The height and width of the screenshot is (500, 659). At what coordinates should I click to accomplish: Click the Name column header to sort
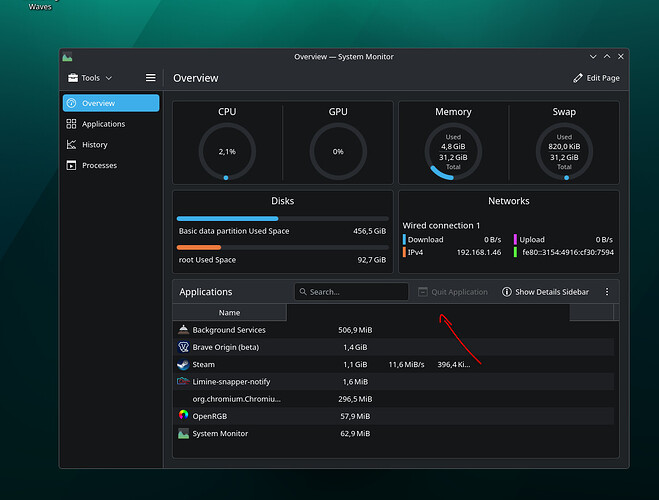229,313
